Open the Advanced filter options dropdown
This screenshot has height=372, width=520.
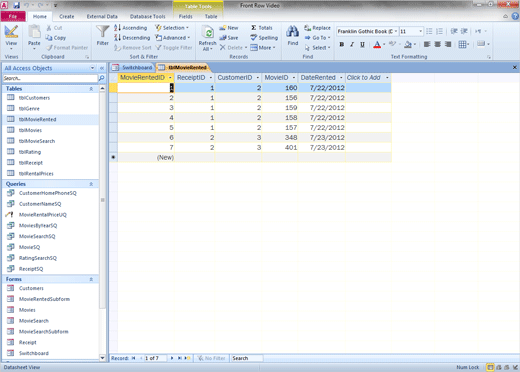click(x=173, y=38)
